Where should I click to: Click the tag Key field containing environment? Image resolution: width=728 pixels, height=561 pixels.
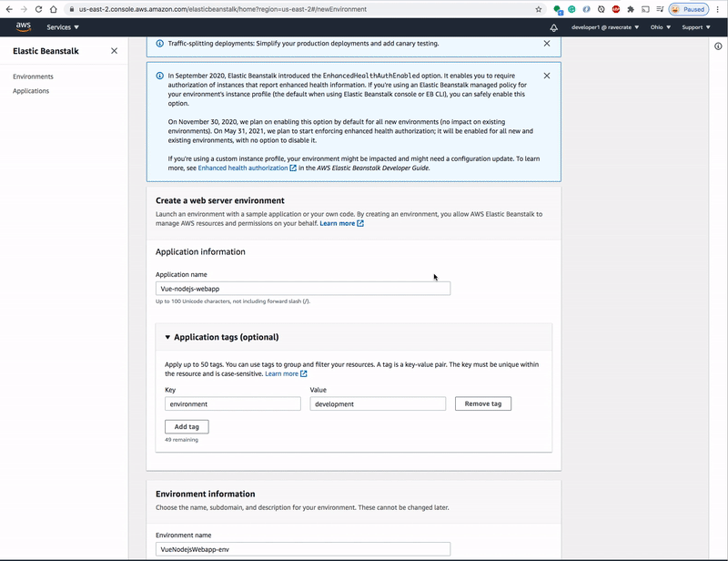233,403
